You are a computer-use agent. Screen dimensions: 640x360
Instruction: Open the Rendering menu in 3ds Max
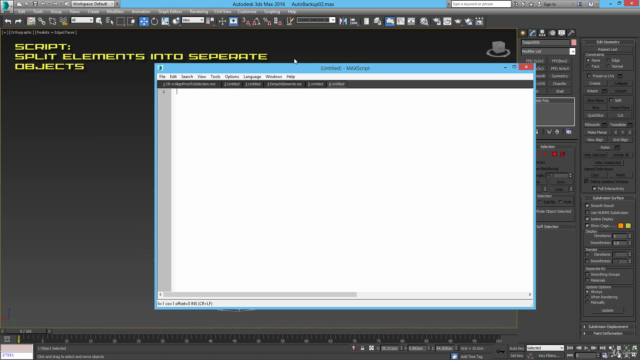pyautogui.click(x=199, y=12)
